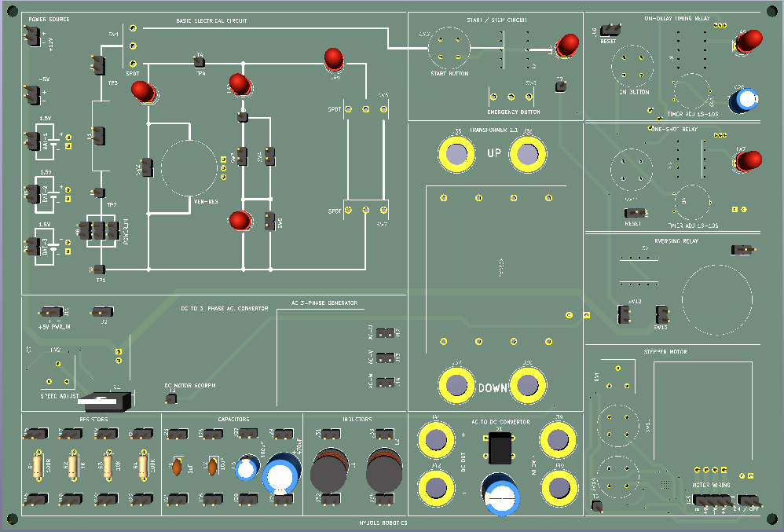Screen dimensions: 784x532
Task: Click the MOTOR WIRING four-pin header
Action: [713, 501]
